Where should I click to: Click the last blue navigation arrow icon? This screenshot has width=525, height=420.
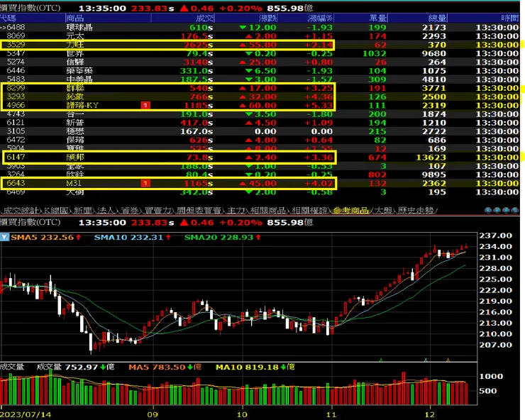point(515,210)
